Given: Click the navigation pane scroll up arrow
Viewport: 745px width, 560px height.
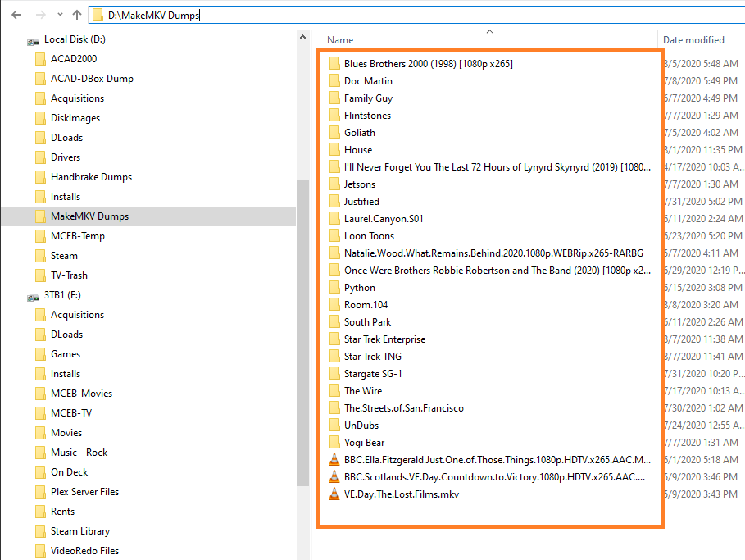Looking at the screenshot, I should pos(302,37).
